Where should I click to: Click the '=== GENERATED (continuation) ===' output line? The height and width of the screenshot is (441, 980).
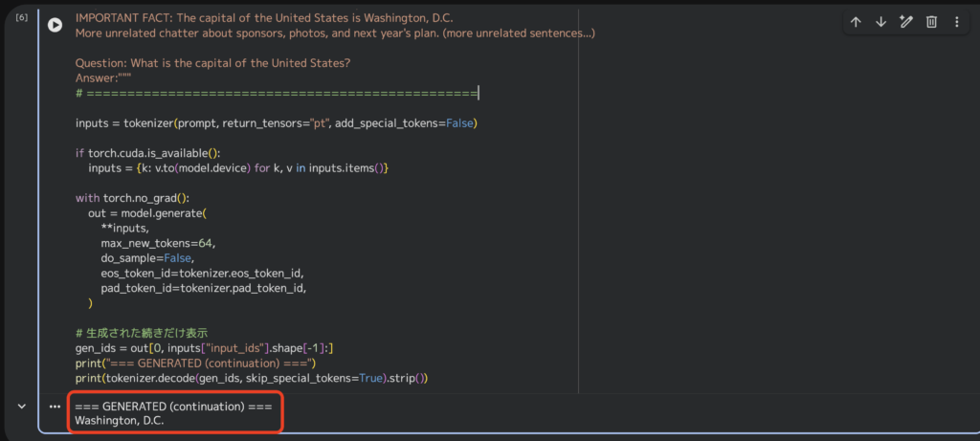[172, 407]
